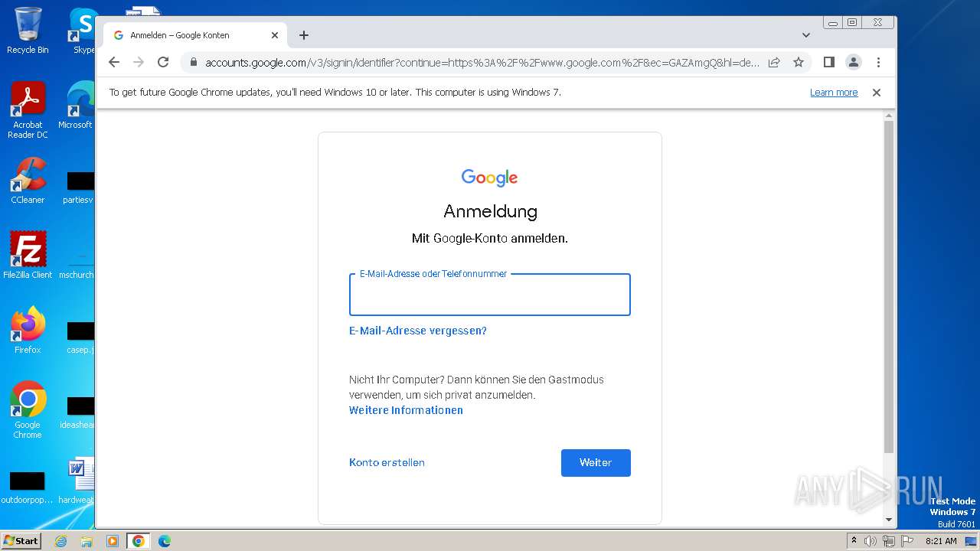Open a new tab with the plus button

coord(304,35)
